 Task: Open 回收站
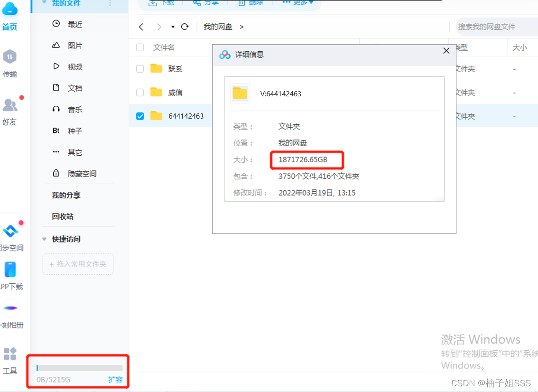click(x=63, y=216)
